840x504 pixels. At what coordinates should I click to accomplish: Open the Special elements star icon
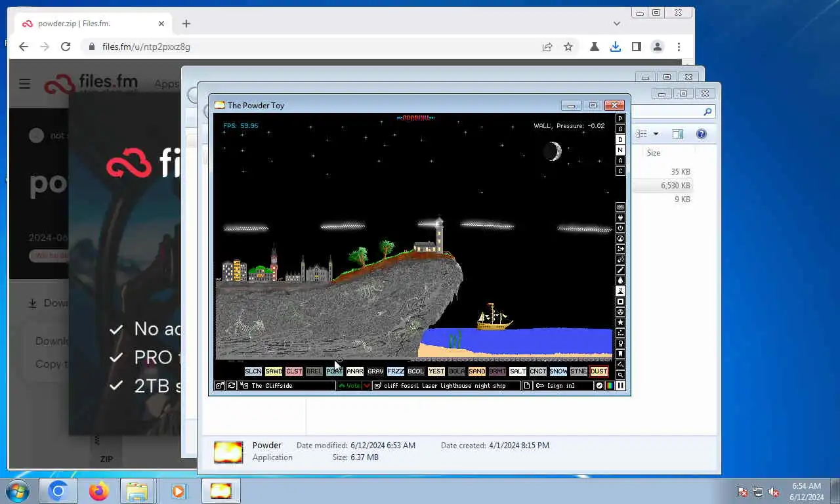(620, 322)
